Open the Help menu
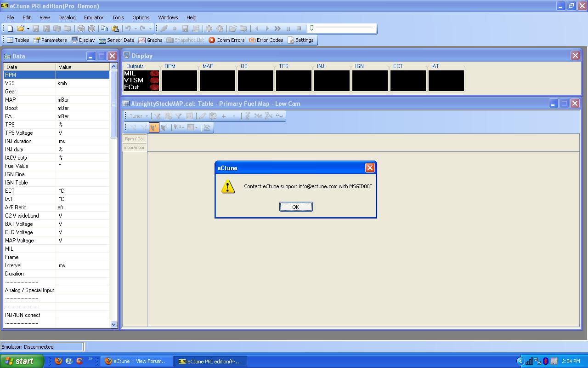This screenshot has height=368, width=588. [192, 17]
